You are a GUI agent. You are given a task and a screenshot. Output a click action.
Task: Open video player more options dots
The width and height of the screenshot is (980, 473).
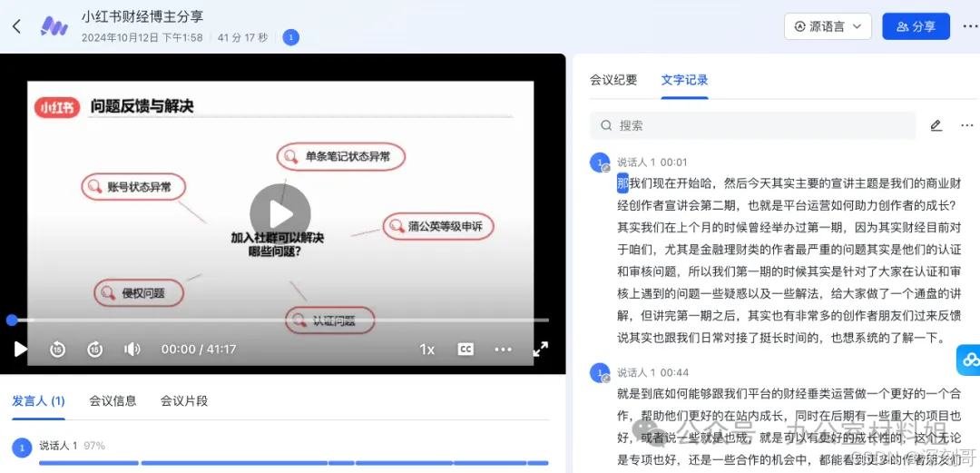click(x=503, y=350)
